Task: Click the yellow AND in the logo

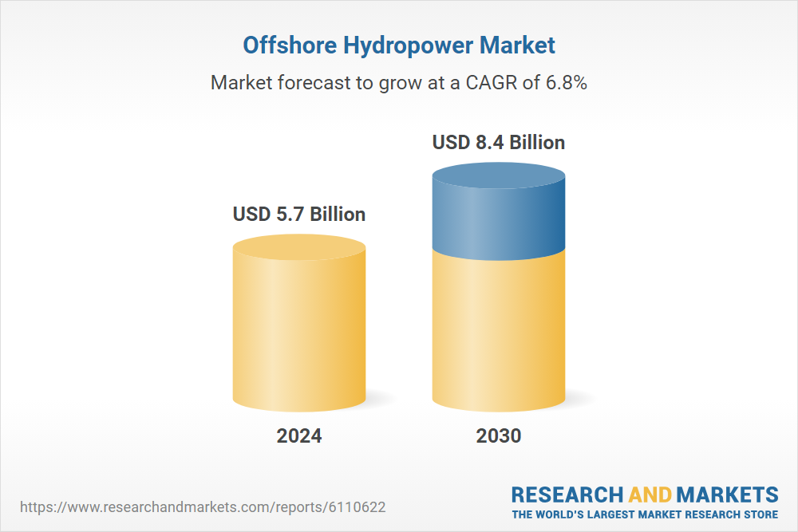Action: [x=650, y=495]
